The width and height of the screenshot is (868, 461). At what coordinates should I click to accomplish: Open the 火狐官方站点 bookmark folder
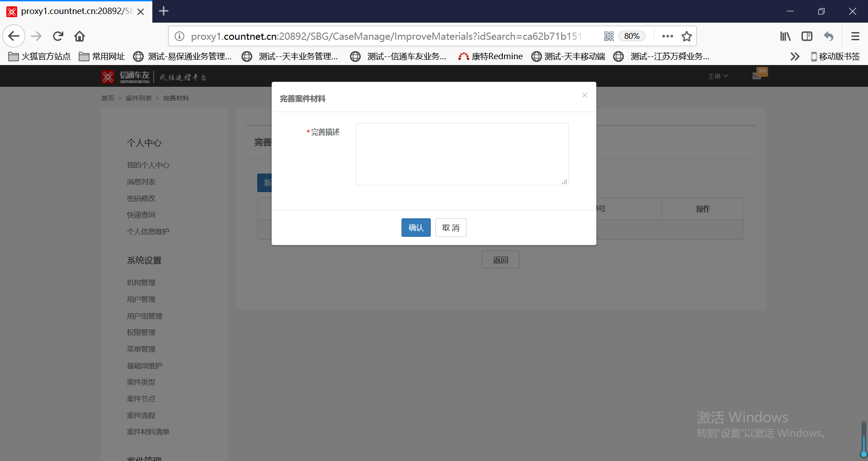coord(39,56)
